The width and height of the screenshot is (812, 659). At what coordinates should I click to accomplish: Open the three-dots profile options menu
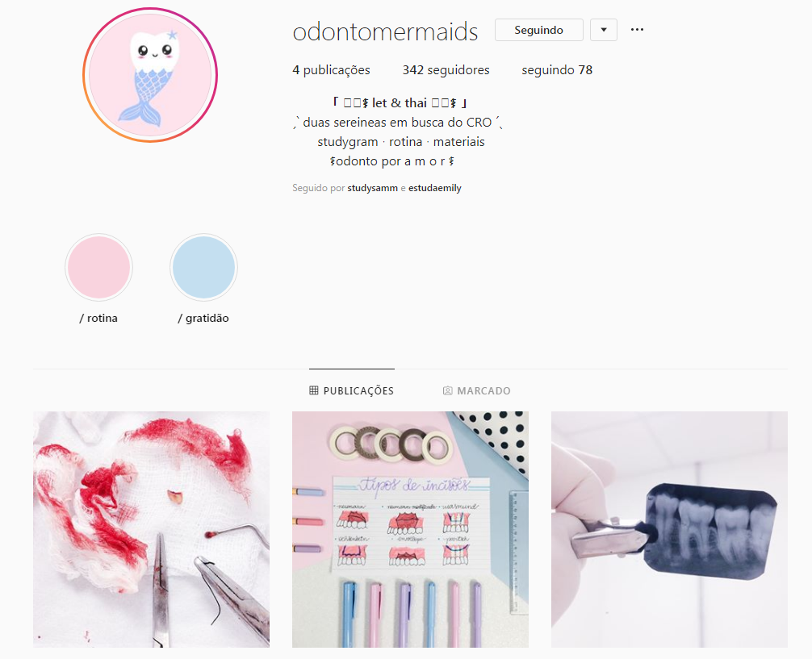(x=637, y=30)
